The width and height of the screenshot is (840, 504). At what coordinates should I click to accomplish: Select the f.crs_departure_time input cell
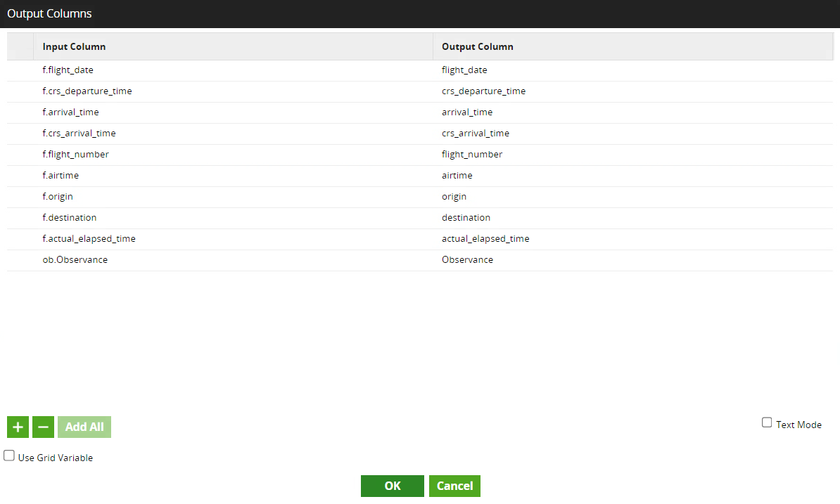point(87,91)
